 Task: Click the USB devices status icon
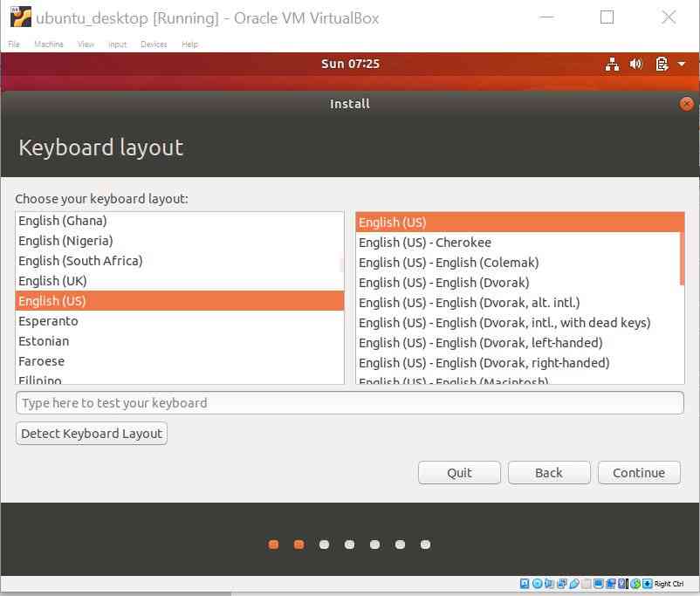(x=574, y=584)
